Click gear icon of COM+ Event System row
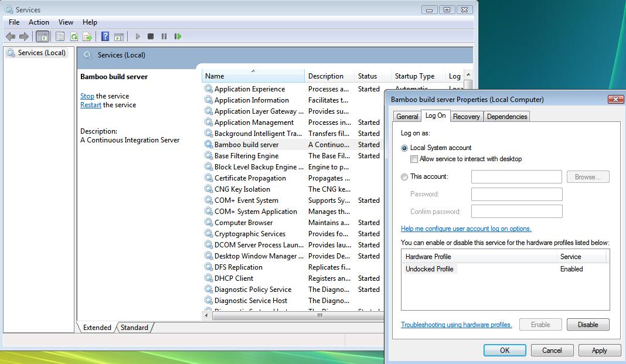The width and height of the screenshot is (626, 364). tap(209, 200)
